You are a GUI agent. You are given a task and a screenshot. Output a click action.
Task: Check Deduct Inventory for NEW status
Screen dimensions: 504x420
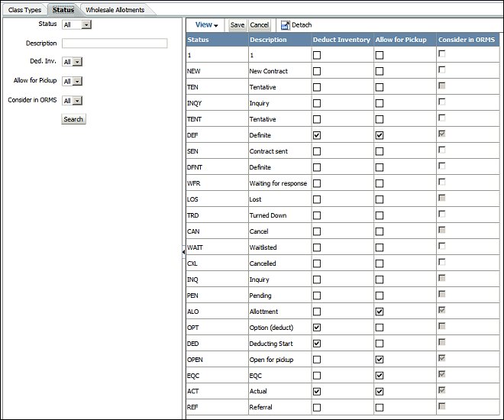[316, 71]
